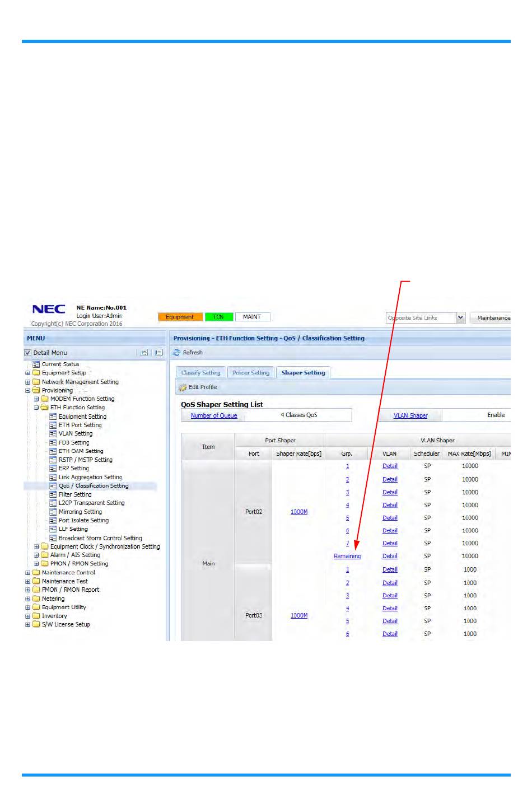Click the Broadcast Storm Control Setting page icon
Viewport: 532px width, 795px height.
(53, 538)
